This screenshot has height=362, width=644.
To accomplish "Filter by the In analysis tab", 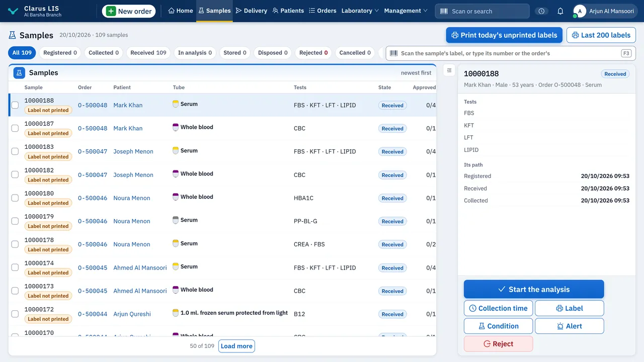I will [195, 53].
